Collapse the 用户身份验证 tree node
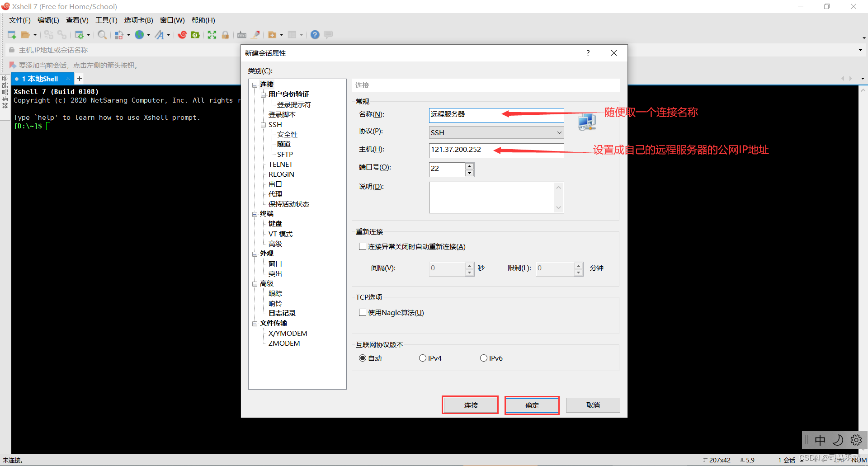This screenshot has width=868, height=466. (x=263, y=94)
